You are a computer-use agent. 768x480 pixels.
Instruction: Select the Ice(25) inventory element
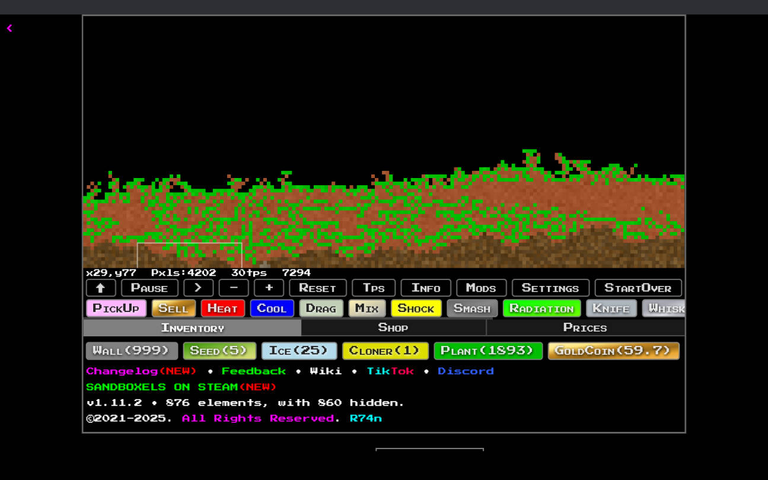coord(299,351)
